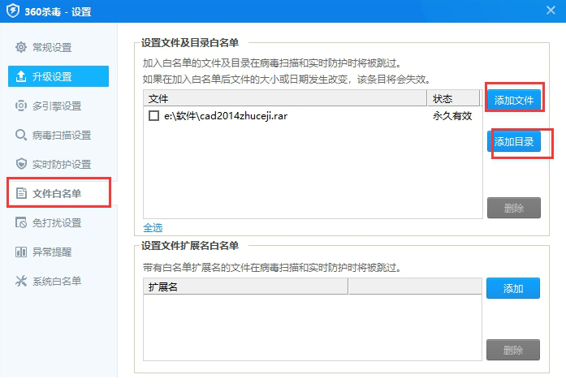Open the 免打扰设置 section
The height and width of the screenshot is (392, 566).
click(58, 222)
